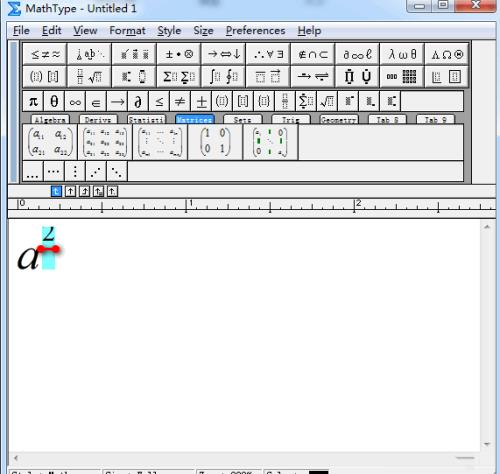Viewport: 500px width, 474px height.
Task: Insert the pi symbol
Action: [x=33, y=101]
